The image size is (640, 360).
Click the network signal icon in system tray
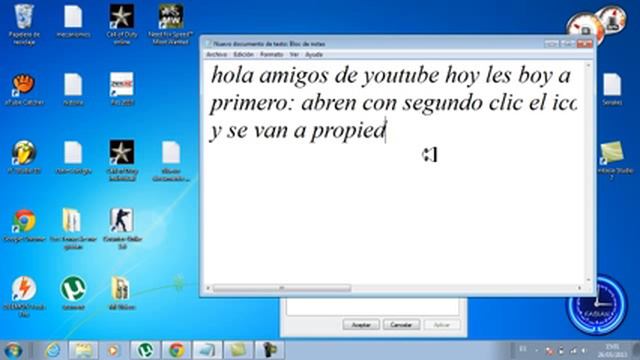pyautogui.click(x=573, y=350)
